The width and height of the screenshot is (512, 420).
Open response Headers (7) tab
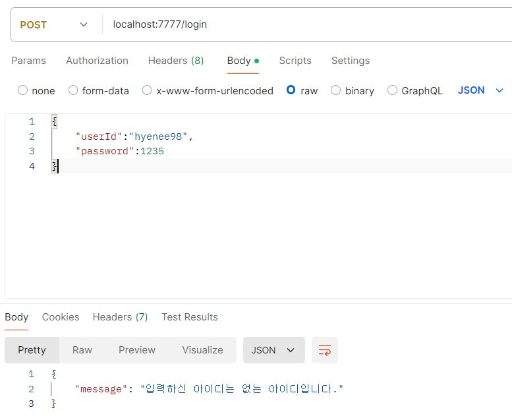(x=120, y=317)
